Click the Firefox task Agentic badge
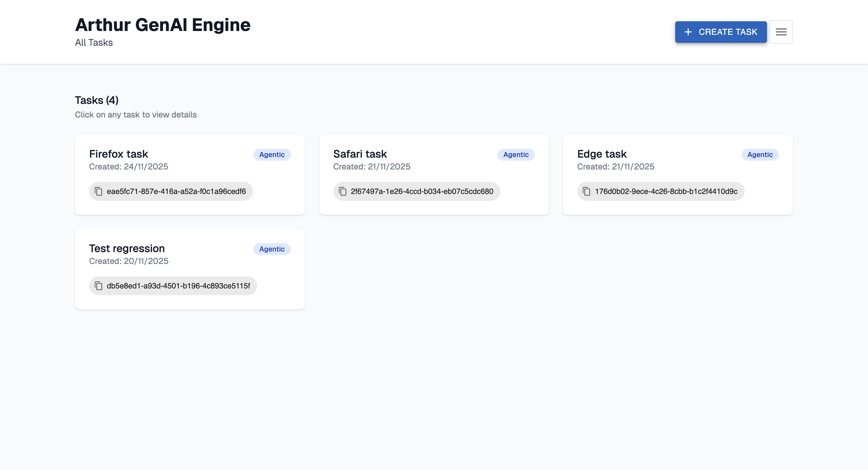This screenshot has height=470, width=868. tap(272, 155)
